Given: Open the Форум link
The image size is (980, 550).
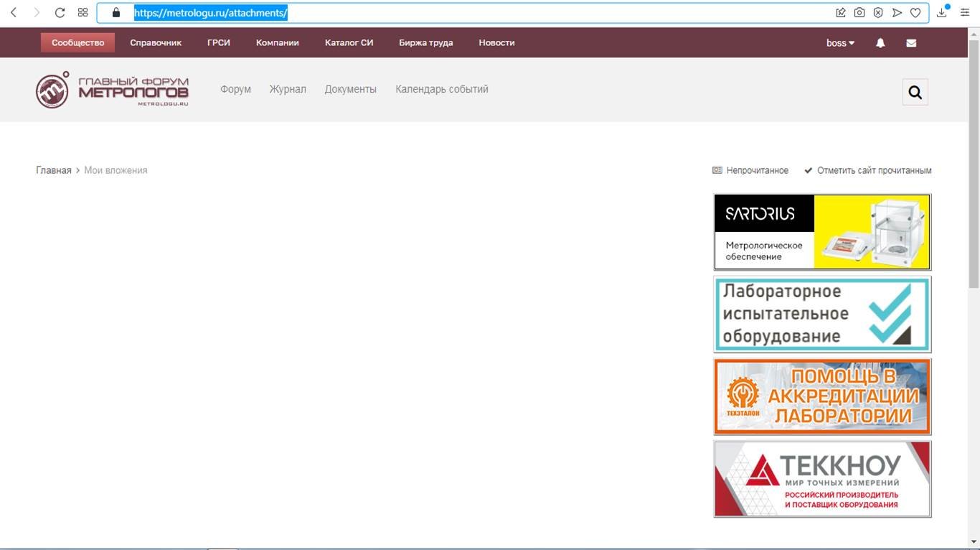Looking at the screenshot, I should pos(235,90).
